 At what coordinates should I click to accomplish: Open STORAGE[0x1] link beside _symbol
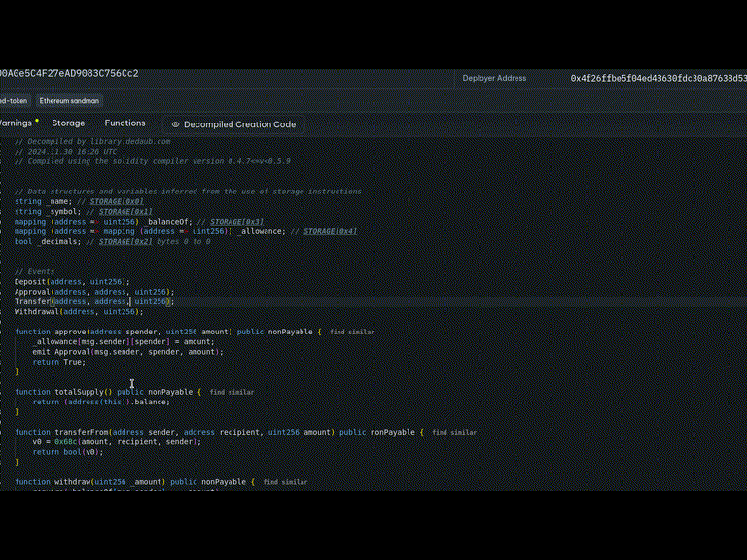[125, 211]
